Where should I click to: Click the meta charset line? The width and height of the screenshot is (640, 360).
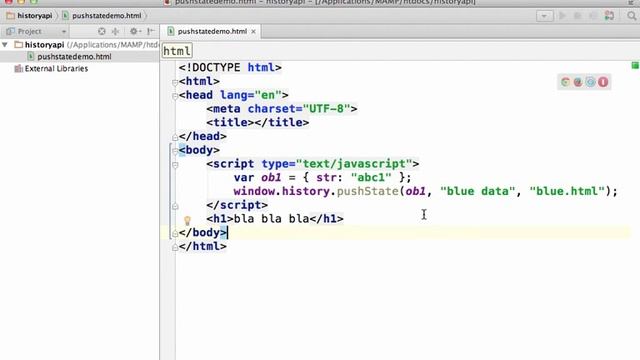pos(282,109)
